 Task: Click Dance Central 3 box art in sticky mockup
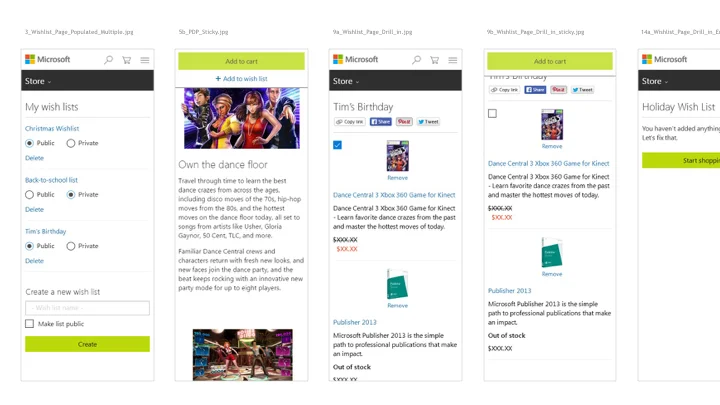552,124
